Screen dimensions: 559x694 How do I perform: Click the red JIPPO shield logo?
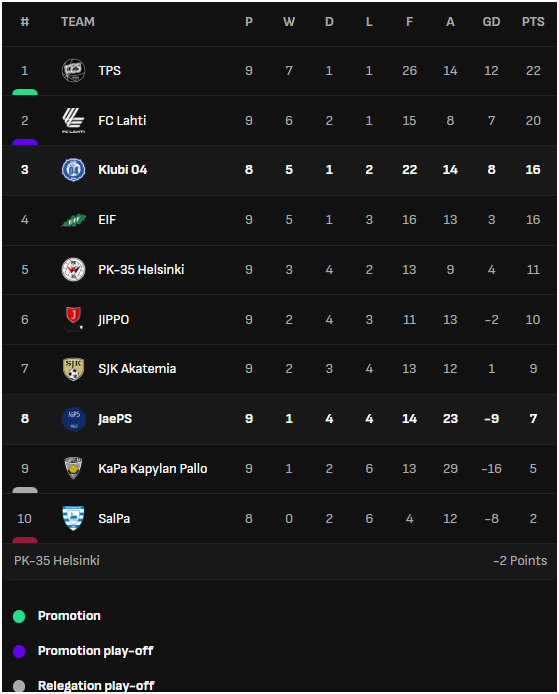tap(73, 319)
